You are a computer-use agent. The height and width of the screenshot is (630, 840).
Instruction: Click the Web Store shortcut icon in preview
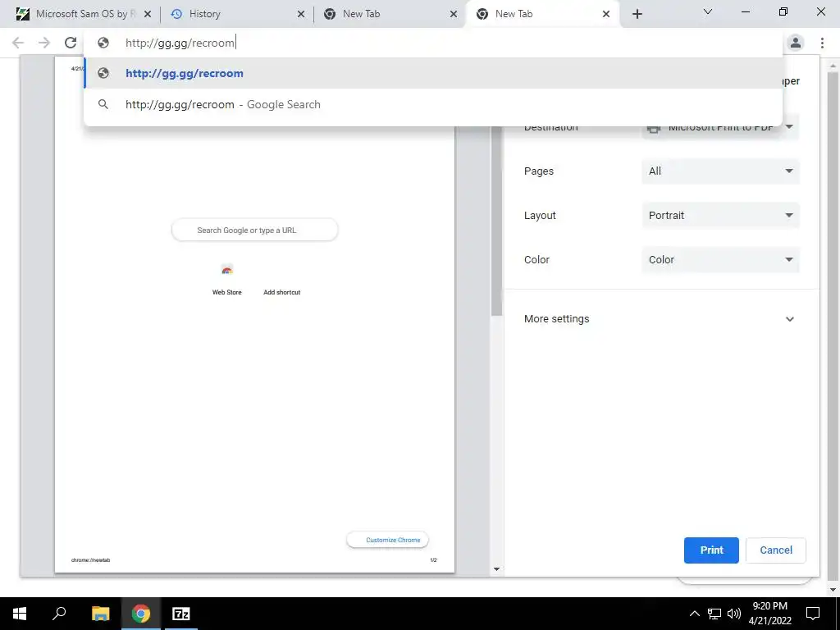[x=226, y=271]
